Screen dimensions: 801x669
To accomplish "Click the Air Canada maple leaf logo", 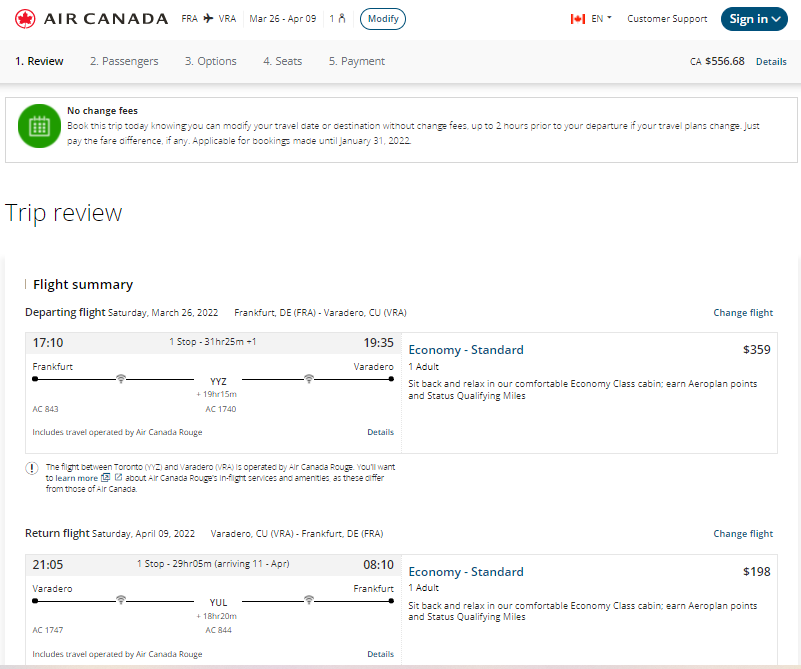I will 25,19.
